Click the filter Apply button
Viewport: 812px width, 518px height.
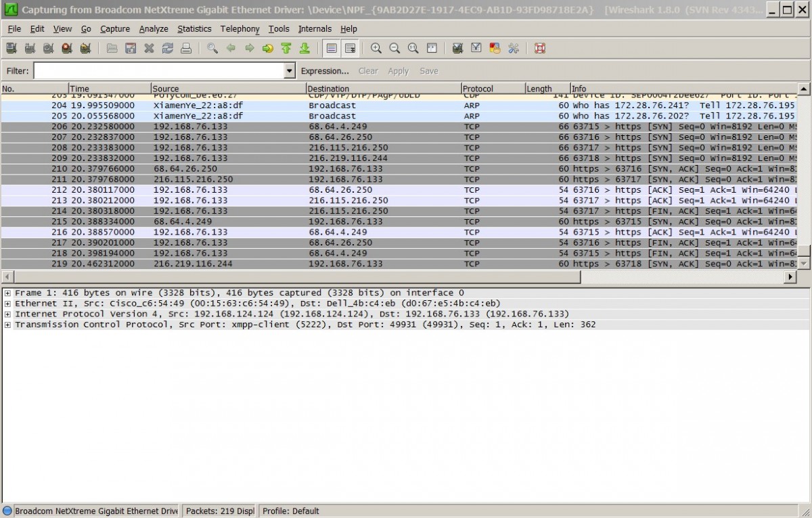398,71
